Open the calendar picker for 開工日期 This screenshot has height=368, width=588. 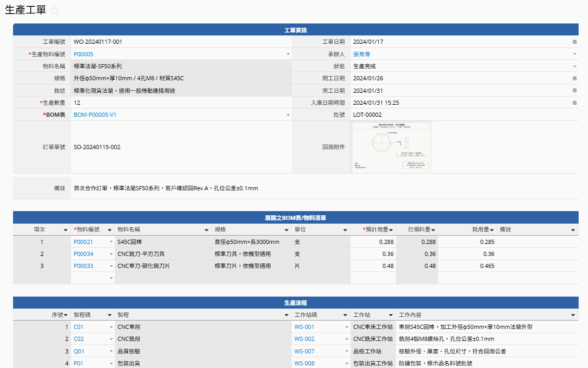pyautogui.click(x=574, y=78)
